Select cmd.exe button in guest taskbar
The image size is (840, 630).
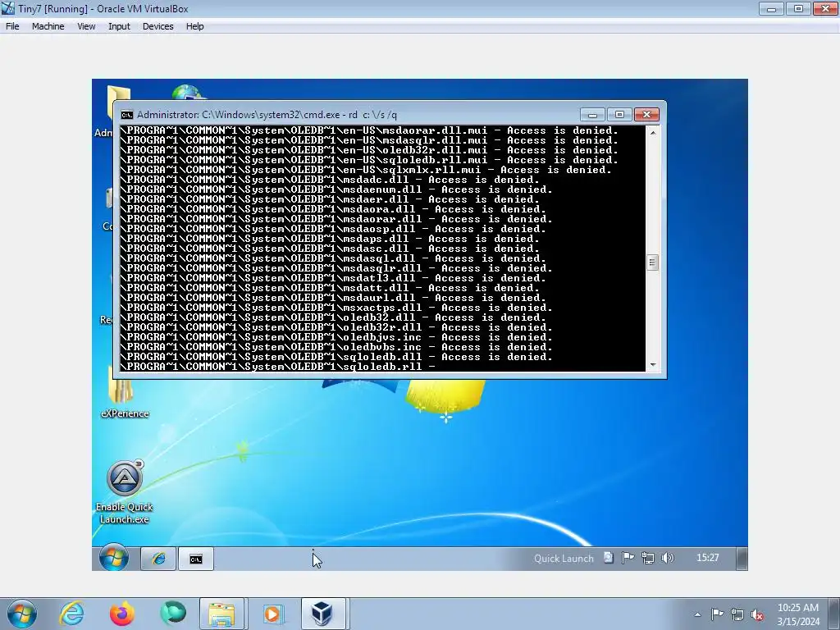pos(196,559)
